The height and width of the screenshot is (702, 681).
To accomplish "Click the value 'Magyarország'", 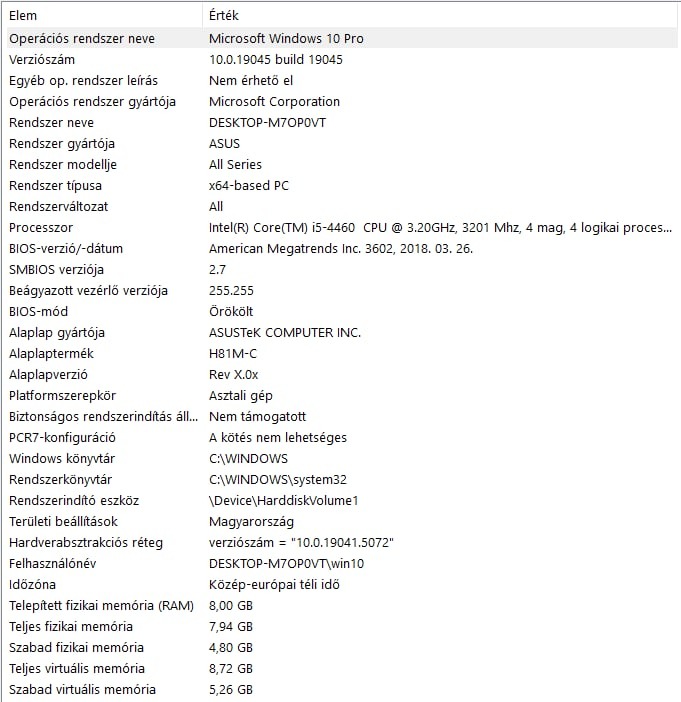I will [x=252, y=522].
